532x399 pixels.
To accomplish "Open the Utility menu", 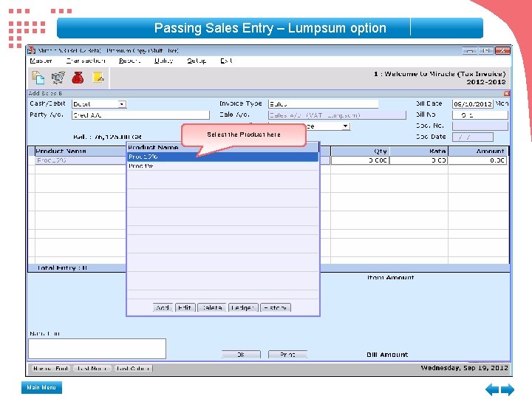I will 164,61.
